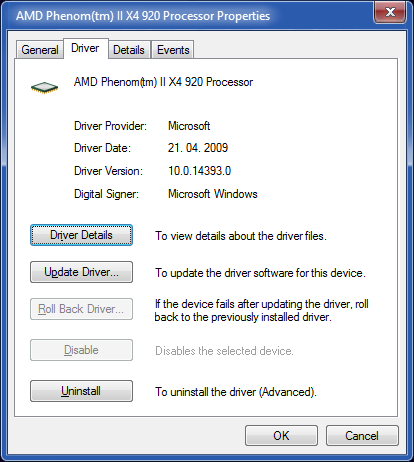Uninstall the driver via Uninstall button
The width and height of the screenshot is (414, 462).
tap(81, 391)
